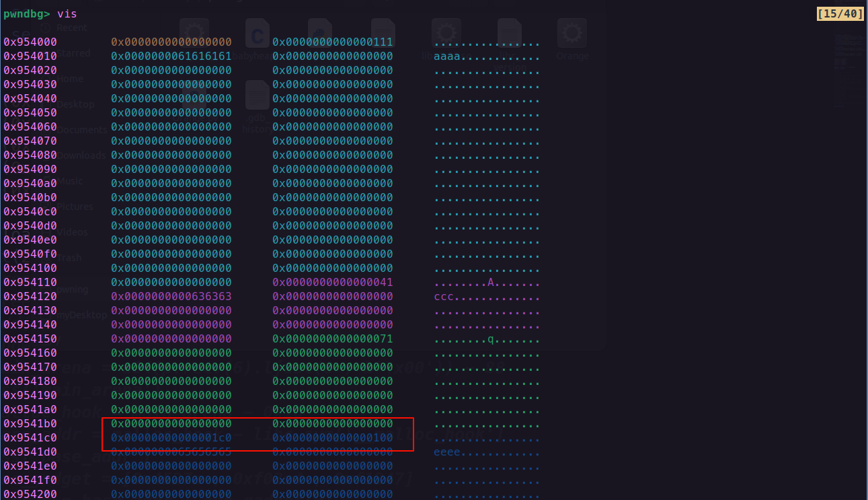Click address 0x954150
This screenshot has height=500, width=868.
[x=30, y=338]
